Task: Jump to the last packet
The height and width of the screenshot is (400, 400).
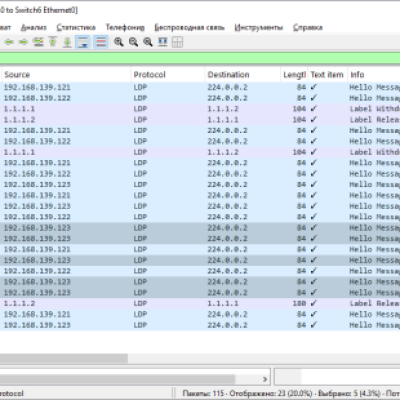Action: 67,42
